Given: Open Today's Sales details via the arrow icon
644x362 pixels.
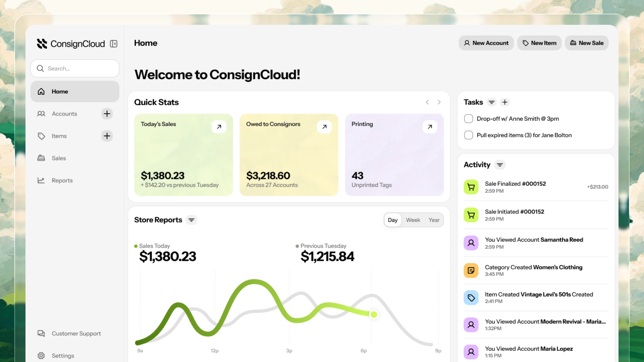Looking at the screenshot, I should coord(219,127).
